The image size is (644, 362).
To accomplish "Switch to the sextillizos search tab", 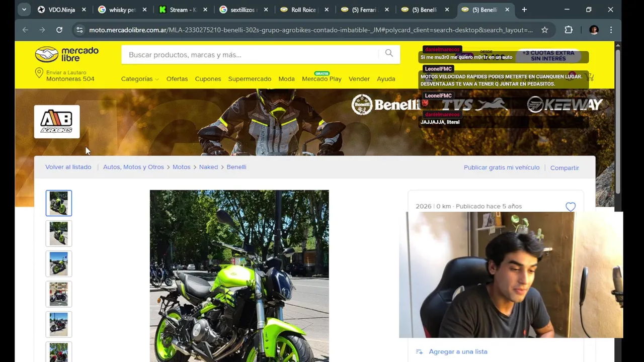I will (245, 10).
